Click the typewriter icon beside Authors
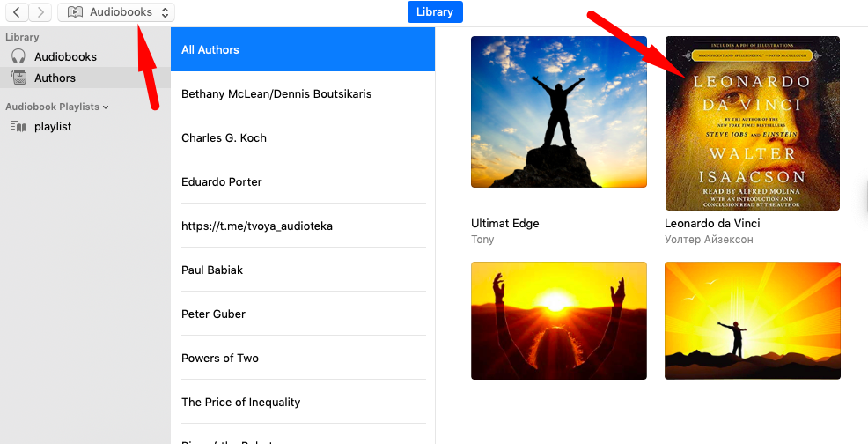The height and width of the screenshot is (444, 868). tap(18, 78)
